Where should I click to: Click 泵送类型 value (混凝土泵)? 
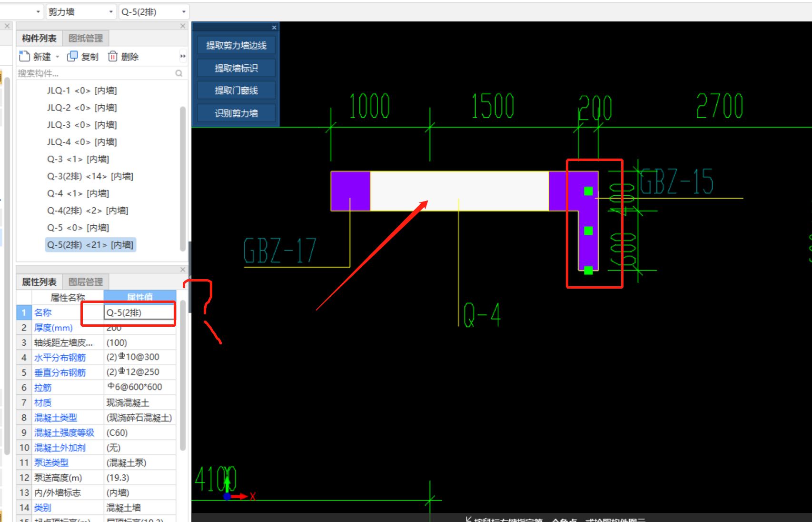tap(140, 462)
